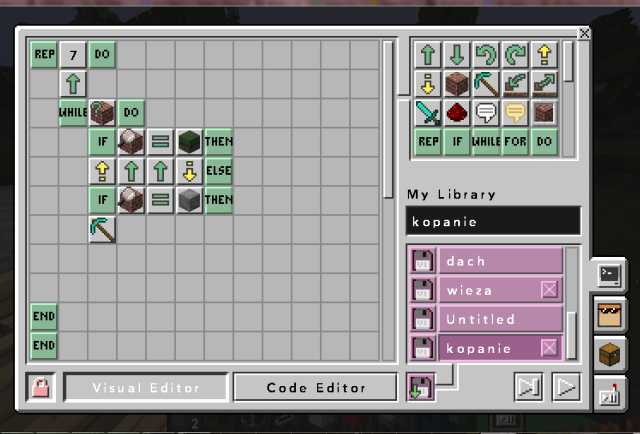Select the WHILE block in the program grid
Viewport: 640px width, 434px height.
pos(73,112)
